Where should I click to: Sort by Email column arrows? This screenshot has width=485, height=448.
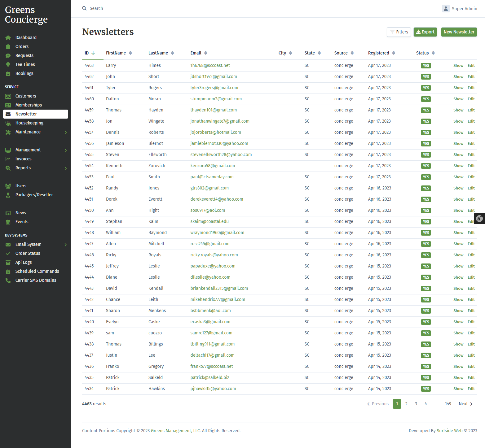pos(206,53)
